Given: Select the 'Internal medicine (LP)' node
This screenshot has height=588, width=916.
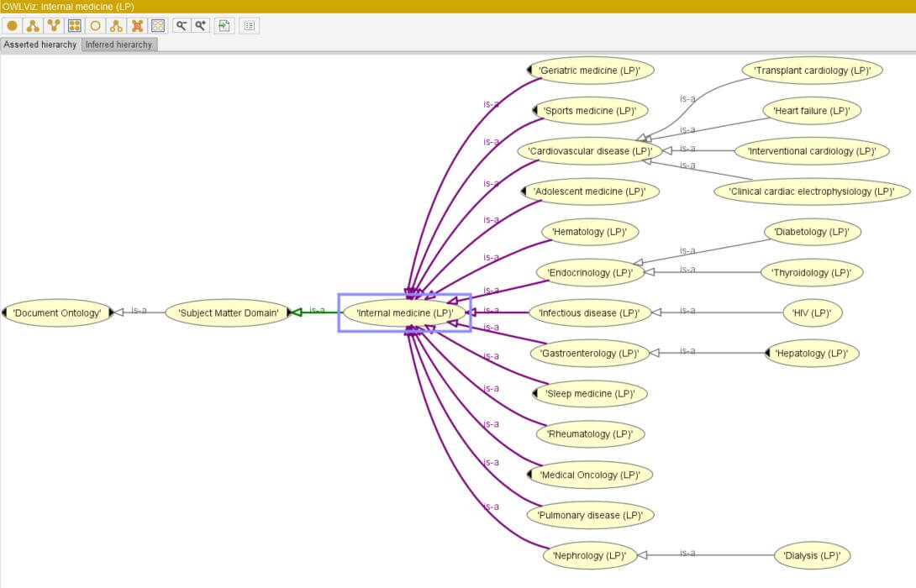Looking at the screenshot, I should (405, 312).
